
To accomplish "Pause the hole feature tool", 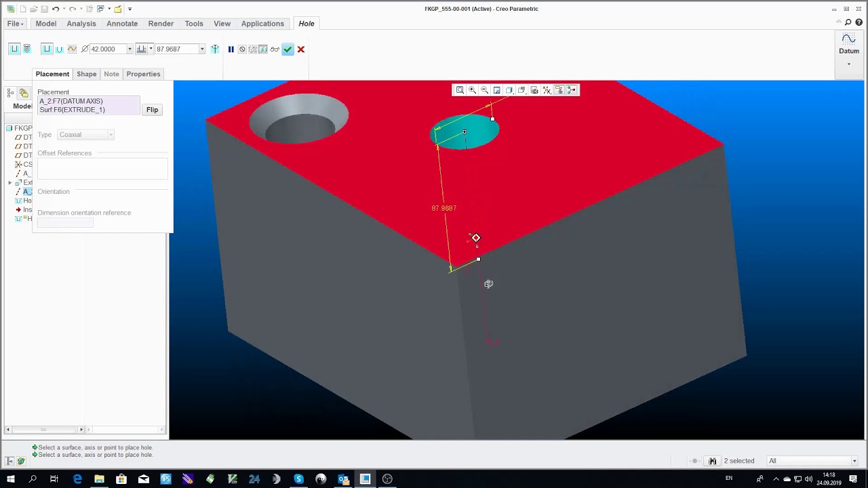I will [x=231, y=49].
